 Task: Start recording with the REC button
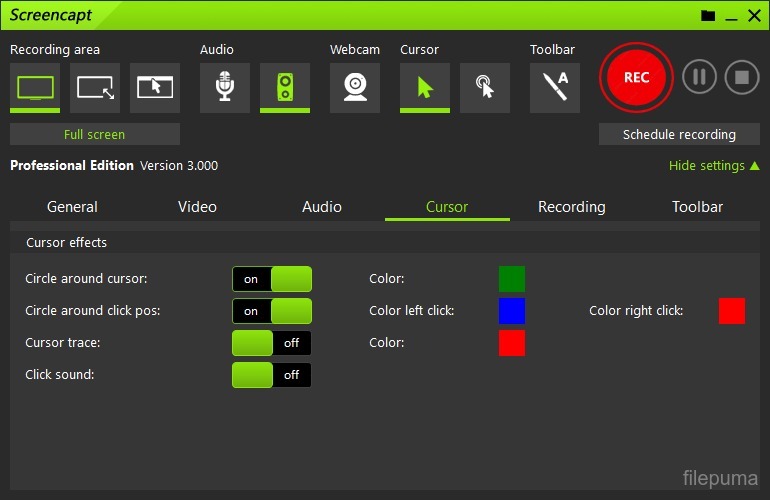click(636, 78)
